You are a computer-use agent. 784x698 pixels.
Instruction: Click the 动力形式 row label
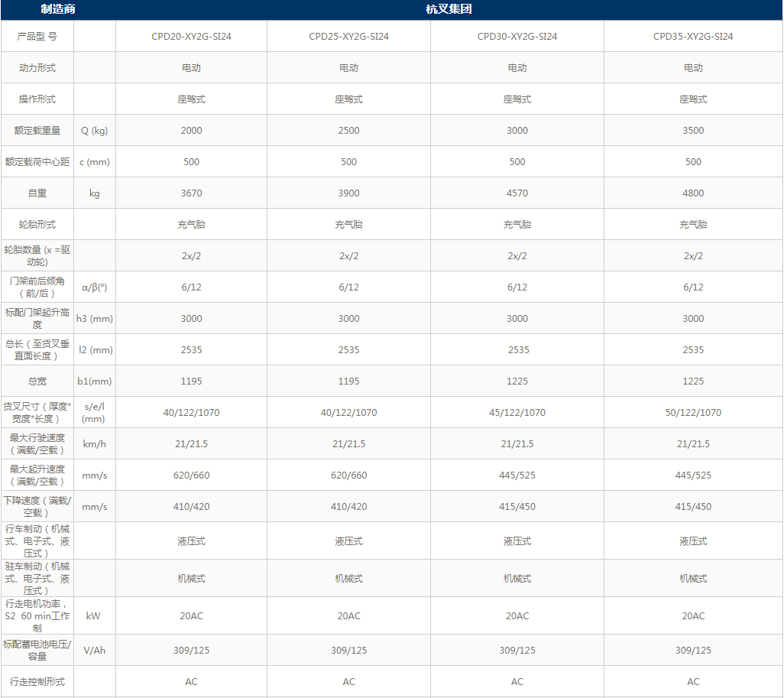click(x=36, y=67)
